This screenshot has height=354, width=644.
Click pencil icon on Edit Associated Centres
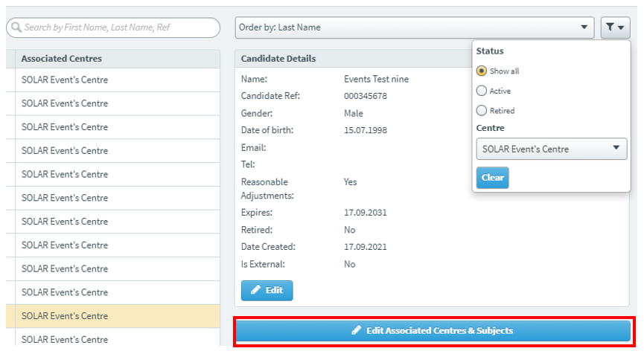(356, 330)
